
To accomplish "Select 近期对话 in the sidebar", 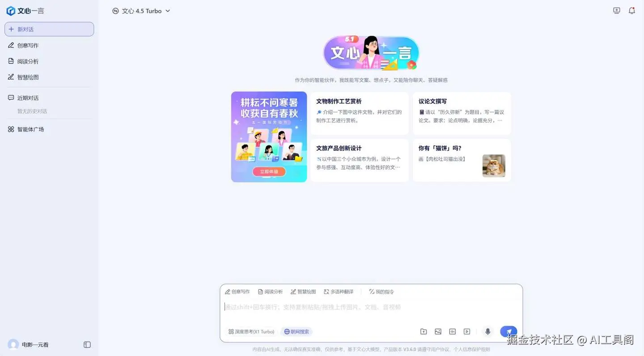I will [x=23, y=98].
